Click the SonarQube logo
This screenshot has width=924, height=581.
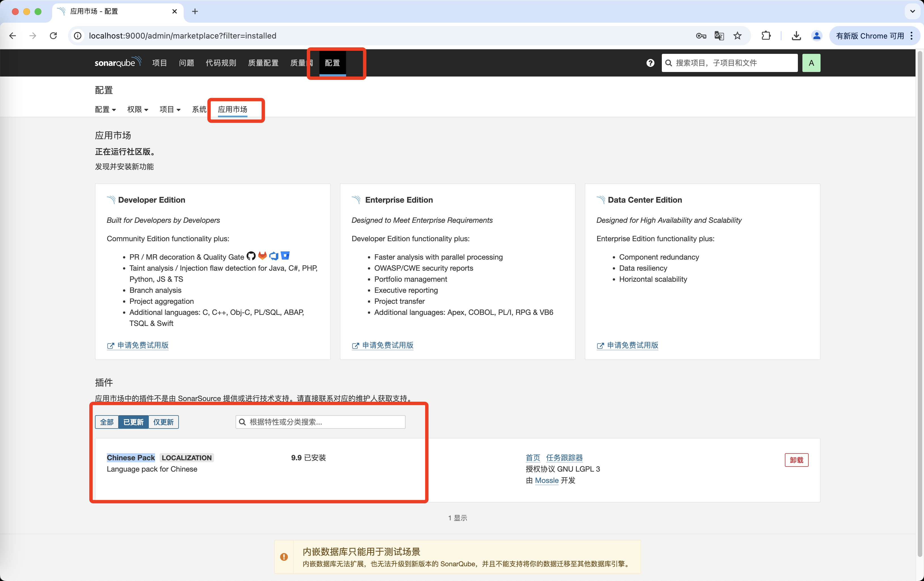click(118, 62)
